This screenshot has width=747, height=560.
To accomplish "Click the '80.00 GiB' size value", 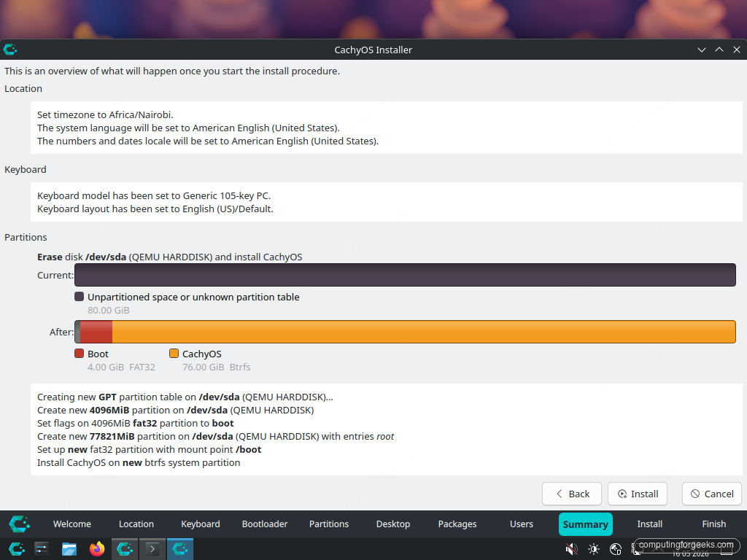I will [109, 311].
